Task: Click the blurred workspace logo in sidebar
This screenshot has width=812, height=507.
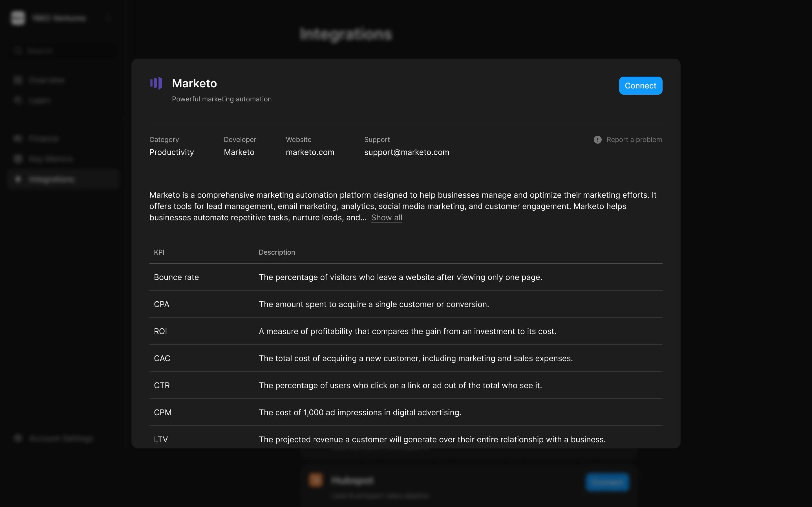Action: 18,18
